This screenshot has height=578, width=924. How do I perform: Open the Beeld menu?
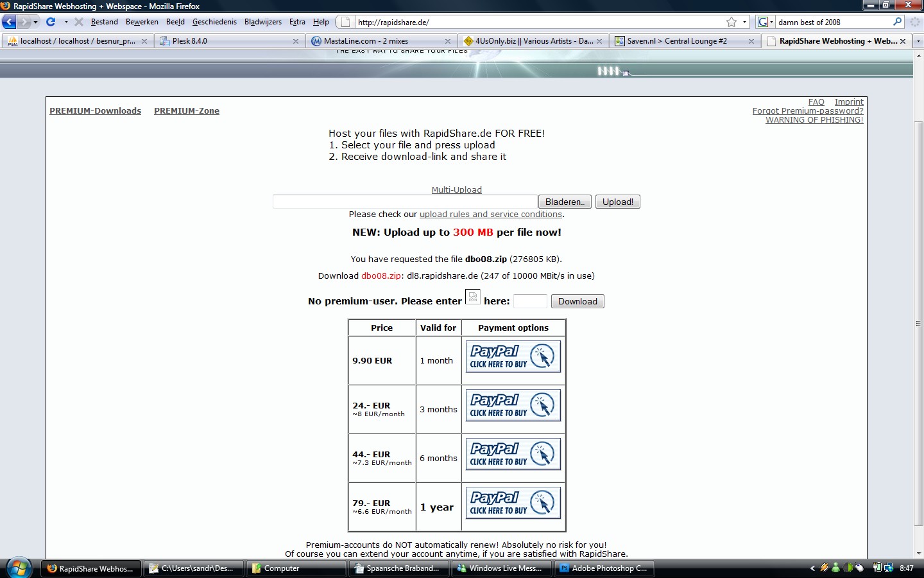pos(175,22)
